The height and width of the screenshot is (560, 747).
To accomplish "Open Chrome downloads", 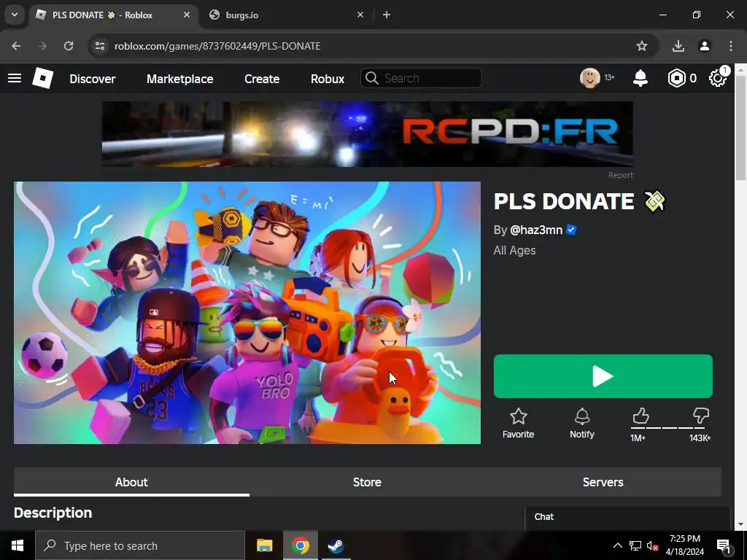I will 678,46.
